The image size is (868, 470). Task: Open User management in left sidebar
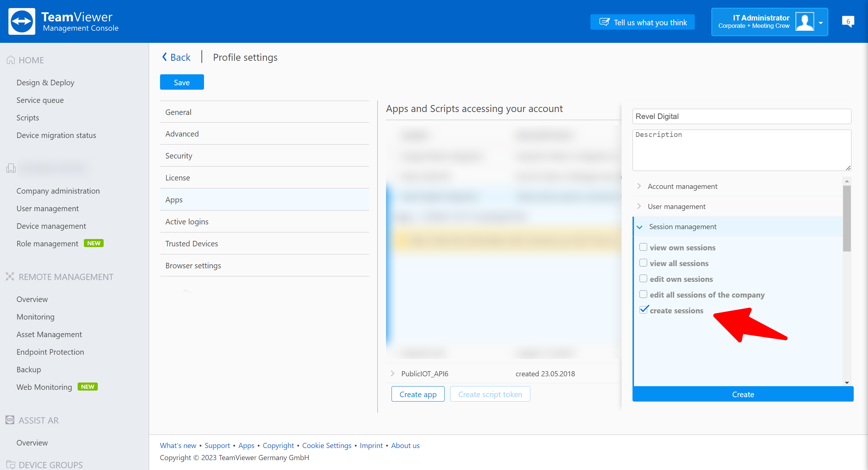[48, 208]
